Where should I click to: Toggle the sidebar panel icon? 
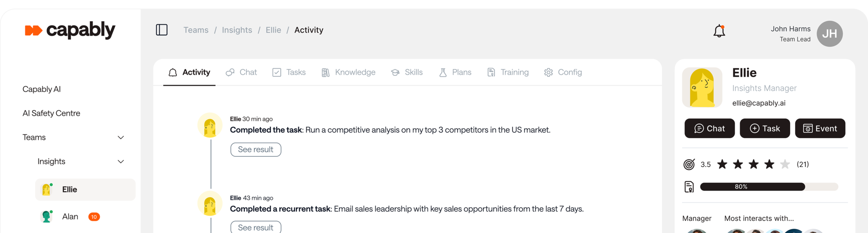pos(161,30)
